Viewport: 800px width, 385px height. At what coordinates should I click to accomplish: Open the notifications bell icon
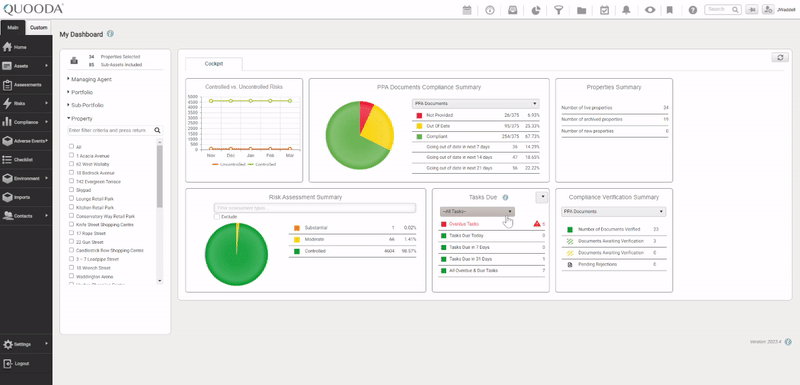coord(627,10)
